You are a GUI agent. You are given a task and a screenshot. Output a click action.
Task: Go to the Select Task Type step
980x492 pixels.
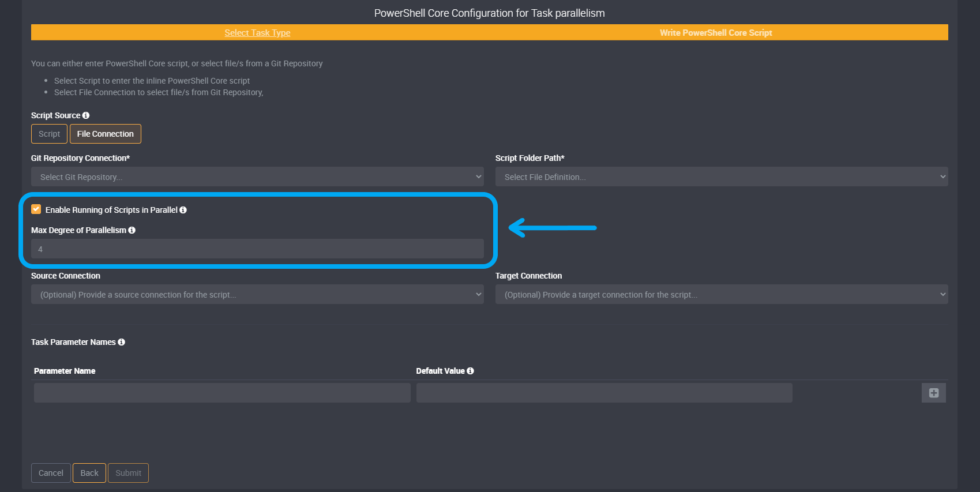(x=257, y=33)
